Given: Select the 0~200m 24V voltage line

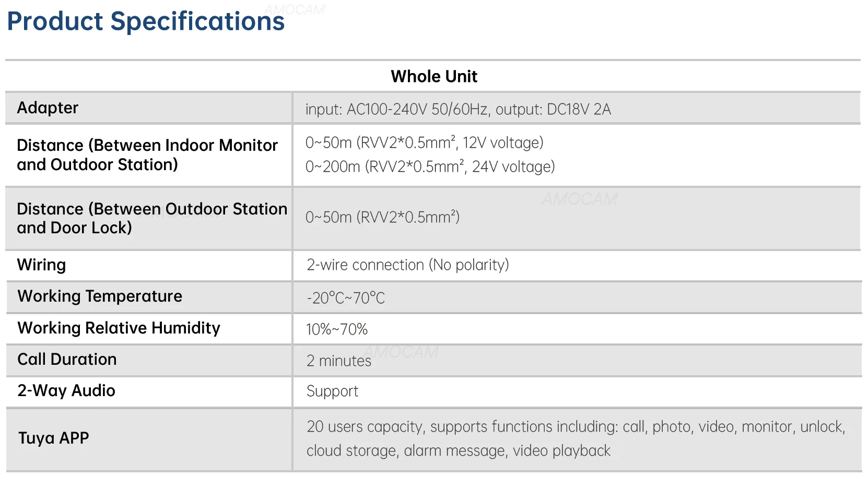Looking at the screenshot, I should coord(430,166).
